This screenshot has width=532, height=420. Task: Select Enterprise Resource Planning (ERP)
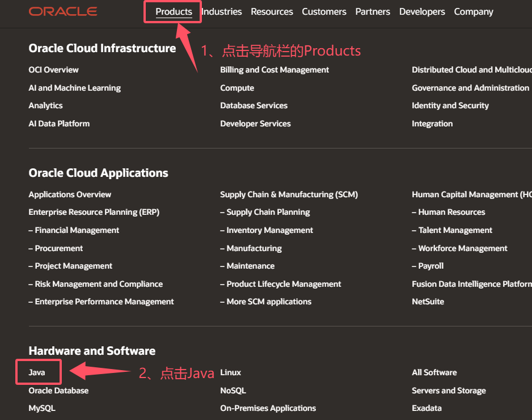pyautogui.click(x=94, y=212)
